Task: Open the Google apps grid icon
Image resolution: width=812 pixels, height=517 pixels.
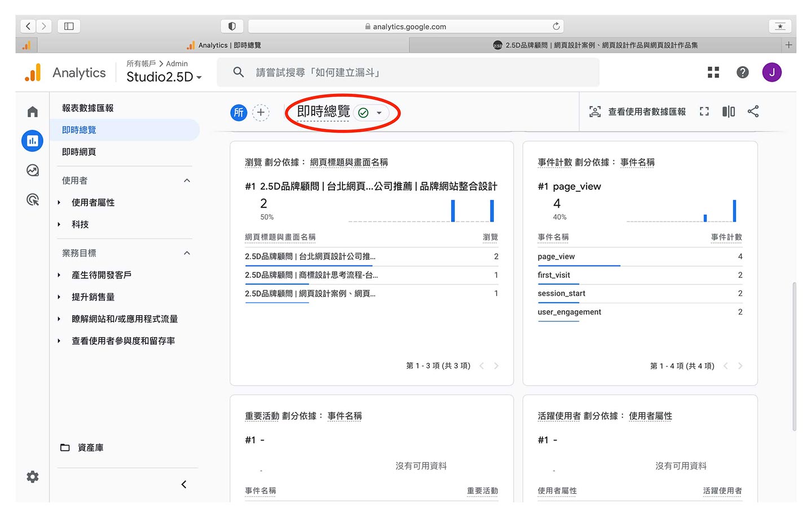Action: (x=713, y=72)
